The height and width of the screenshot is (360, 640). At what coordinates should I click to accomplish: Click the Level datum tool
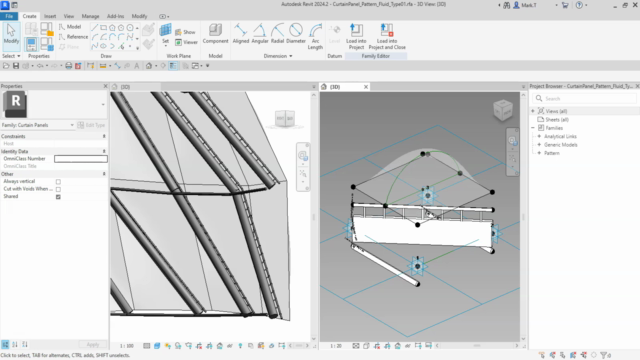coord(334,34)
